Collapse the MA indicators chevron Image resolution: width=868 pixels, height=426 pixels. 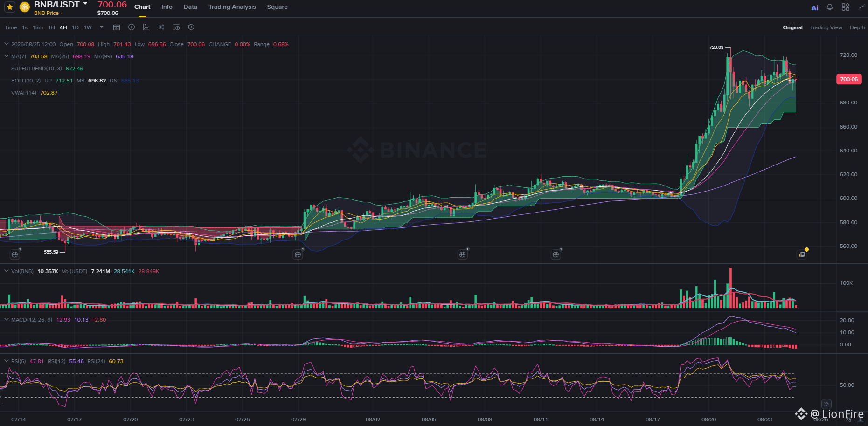(7, 56)
